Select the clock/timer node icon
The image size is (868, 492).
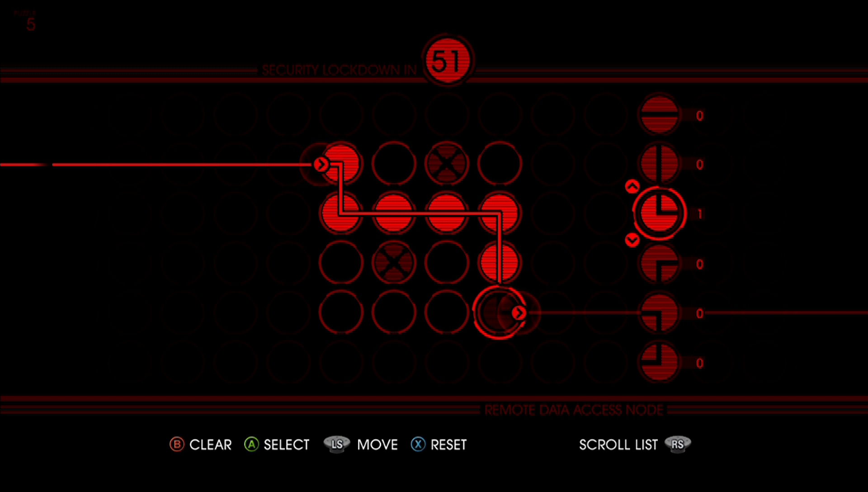(657, 214)
